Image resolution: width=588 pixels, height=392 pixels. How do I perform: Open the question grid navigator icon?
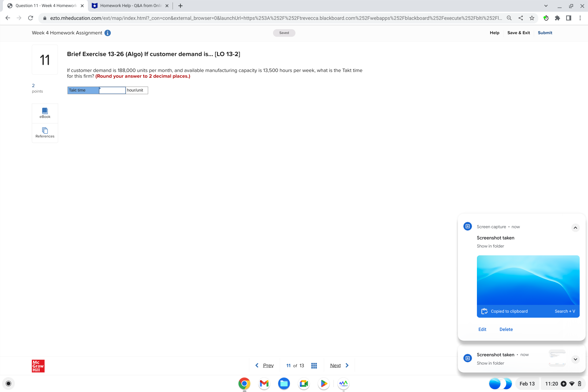(314, 366)
